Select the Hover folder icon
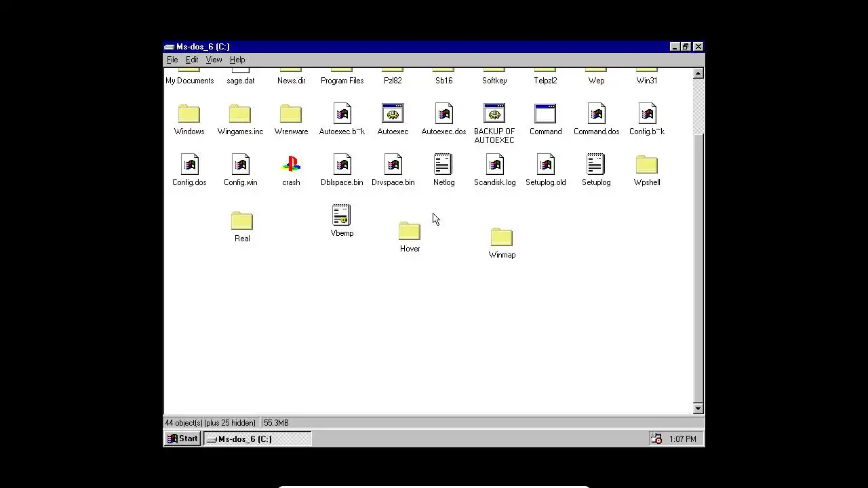 (x=410, y=231)
